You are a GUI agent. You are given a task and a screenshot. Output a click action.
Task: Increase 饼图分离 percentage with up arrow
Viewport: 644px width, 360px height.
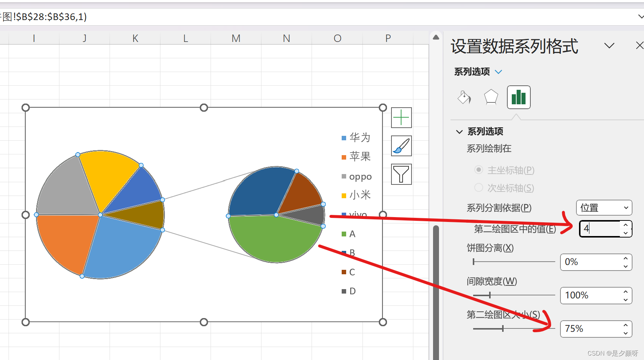tap(626, 258)
